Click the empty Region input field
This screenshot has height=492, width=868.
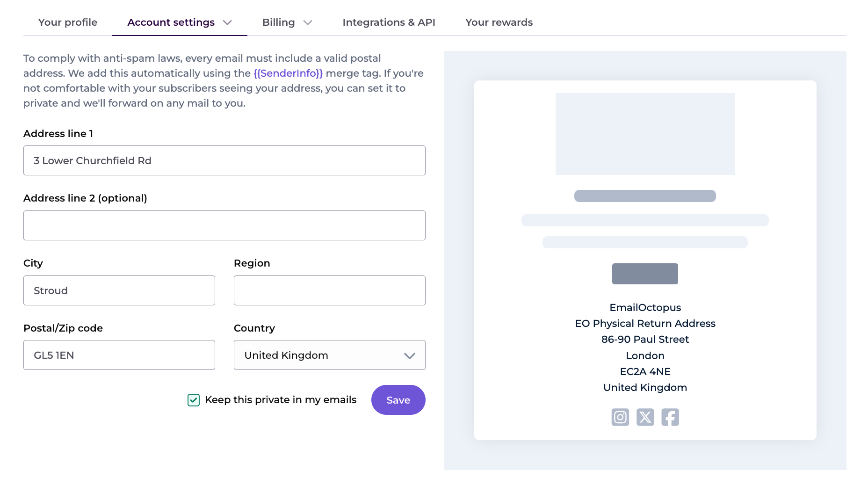click(x=329, y=290)
